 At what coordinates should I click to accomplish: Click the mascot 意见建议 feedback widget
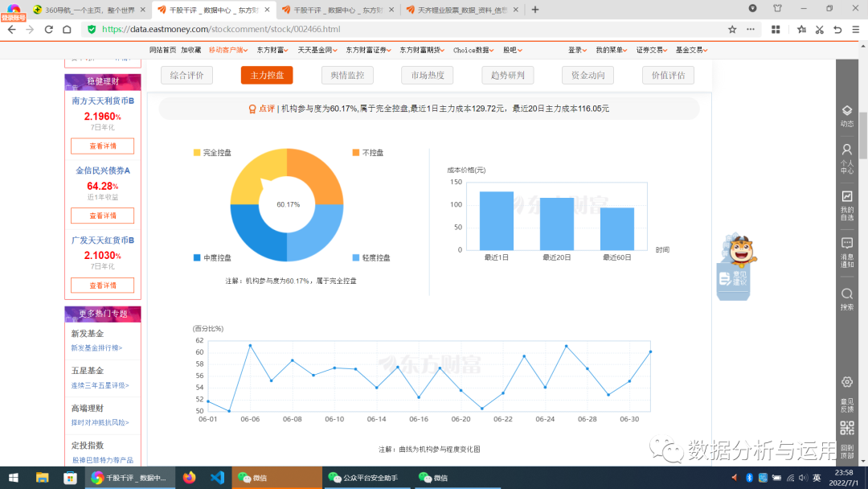point(735,267)
